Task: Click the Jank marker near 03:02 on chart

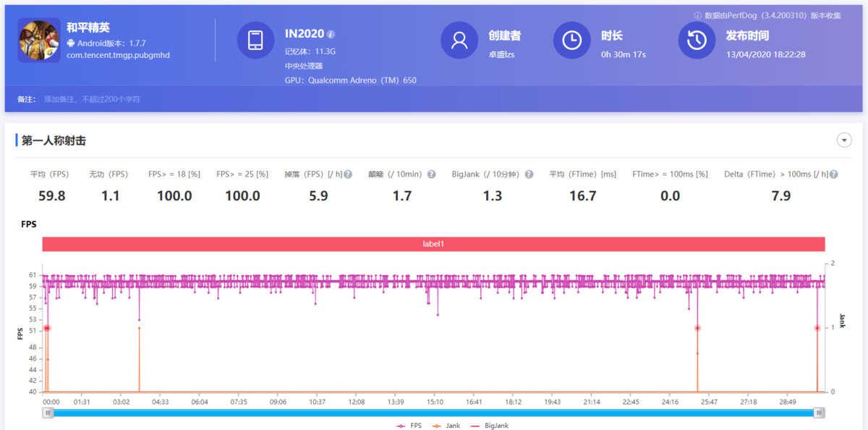Action: (x=139, y=328)
